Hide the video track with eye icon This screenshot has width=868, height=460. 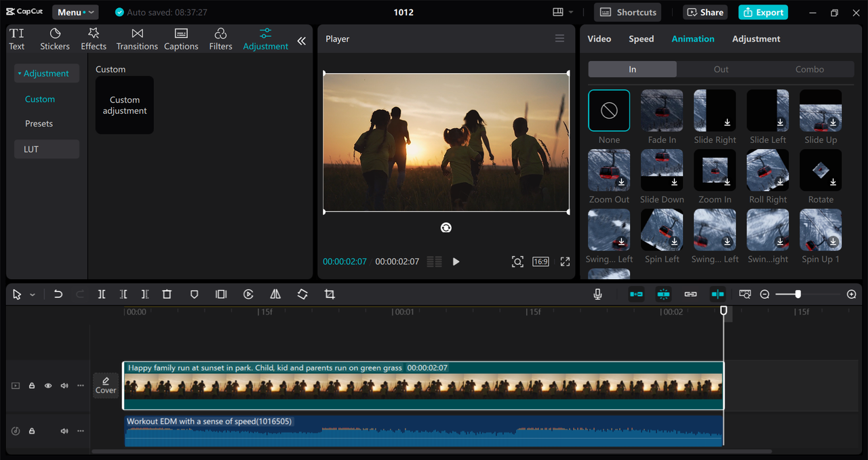(x=48, y=385)
